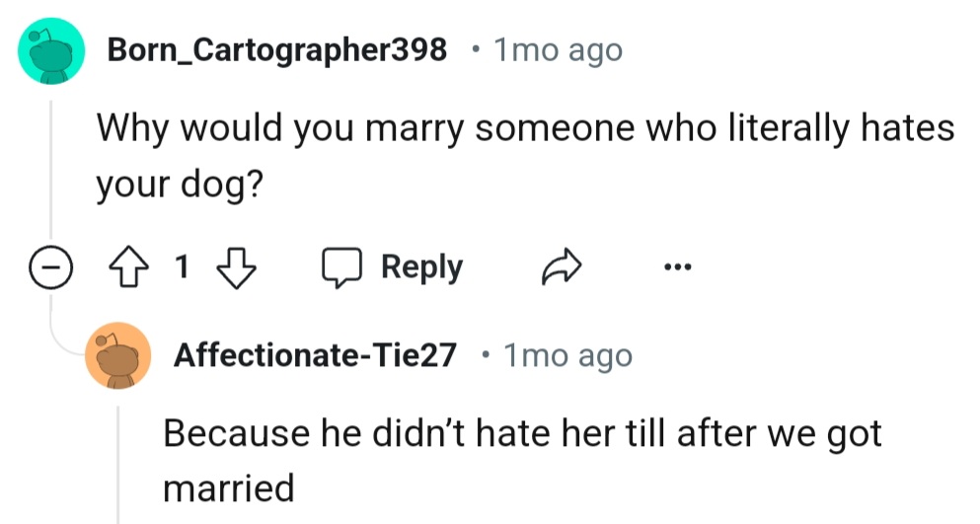Collapse the thread with the minus circle

46,266
